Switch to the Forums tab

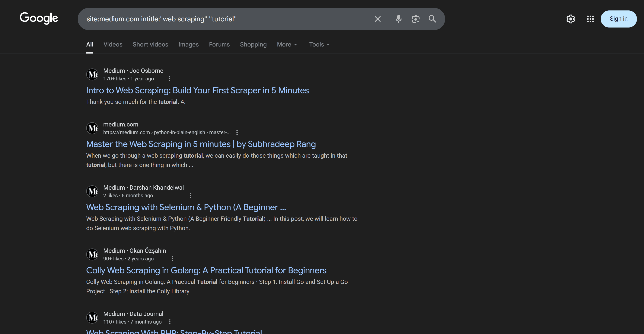(x=219, y=44)
